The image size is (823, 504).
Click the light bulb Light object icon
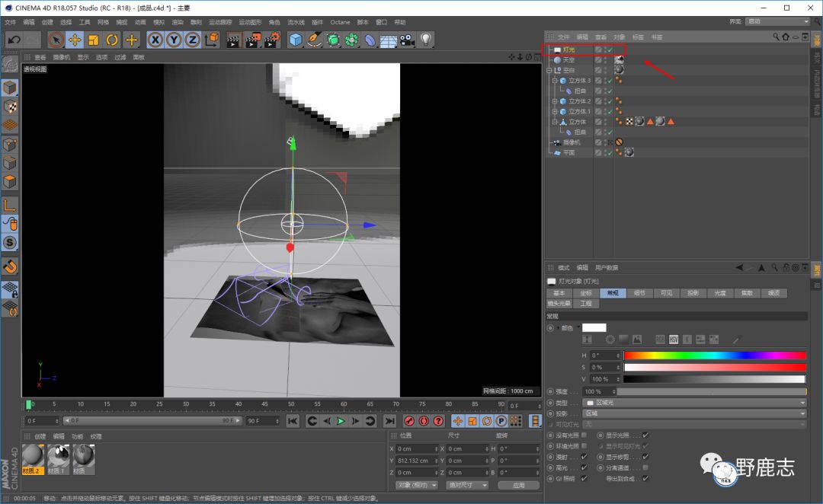tap(426, 40)
